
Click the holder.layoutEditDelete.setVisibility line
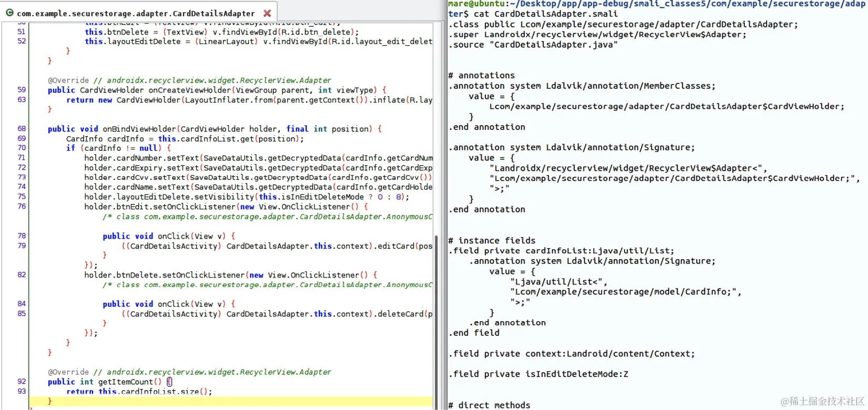pyautogui.click(x=247, y=197)
